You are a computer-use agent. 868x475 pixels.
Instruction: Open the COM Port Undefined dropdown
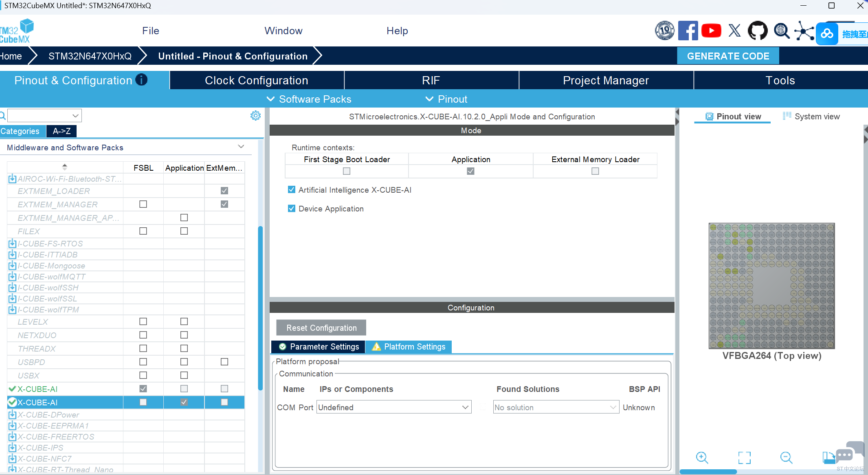tap(393, 407)
